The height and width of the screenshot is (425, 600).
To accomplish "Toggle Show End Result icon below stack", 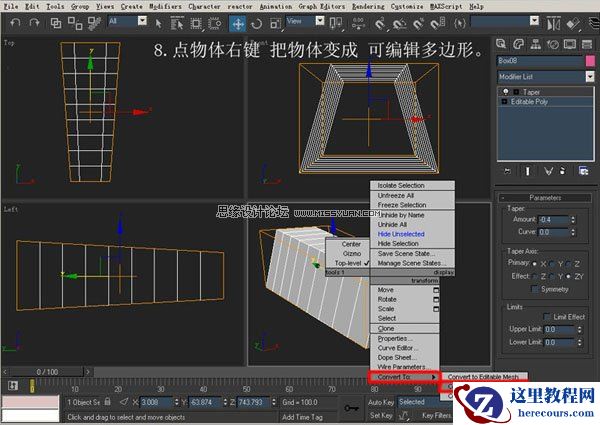I will click(528, 171).
